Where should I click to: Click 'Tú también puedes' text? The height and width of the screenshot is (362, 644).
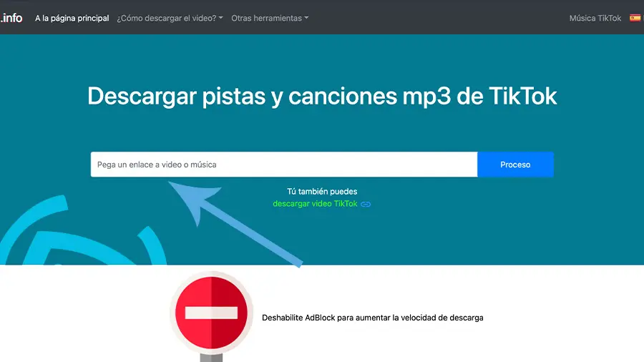click(322, 191)
